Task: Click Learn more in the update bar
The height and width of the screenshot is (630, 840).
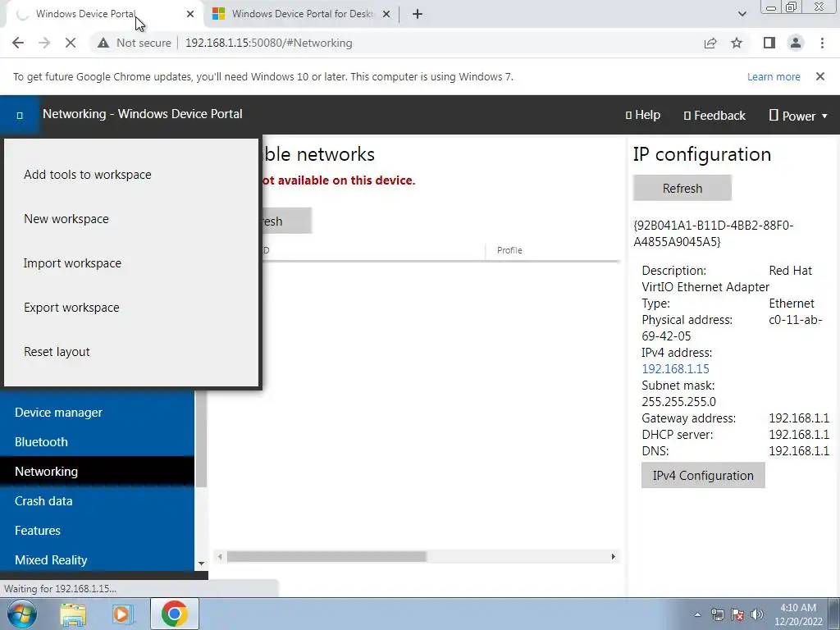Action: pyautogui.click(x=774, y=76)
